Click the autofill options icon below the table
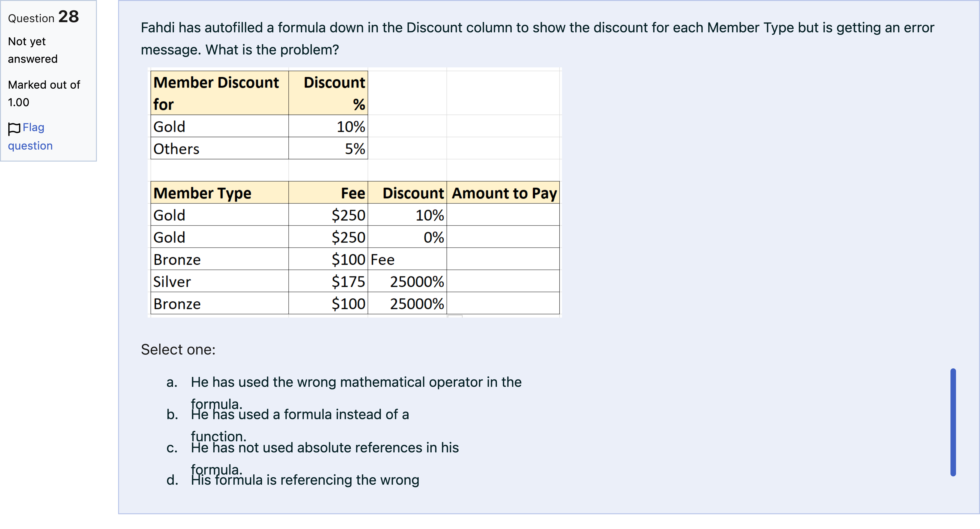Viewport: 980px width, 529px height. (x=455, y=316)
